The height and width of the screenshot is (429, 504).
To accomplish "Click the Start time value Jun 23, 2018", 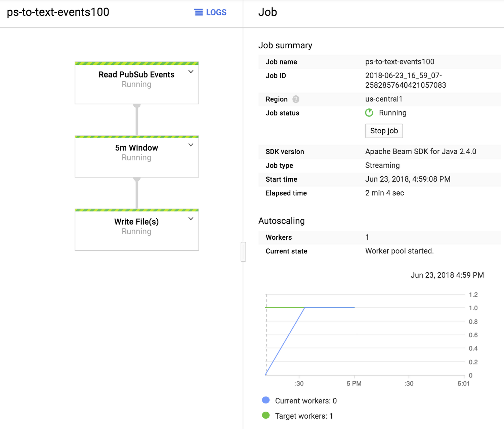I will (x=408, y=179).
